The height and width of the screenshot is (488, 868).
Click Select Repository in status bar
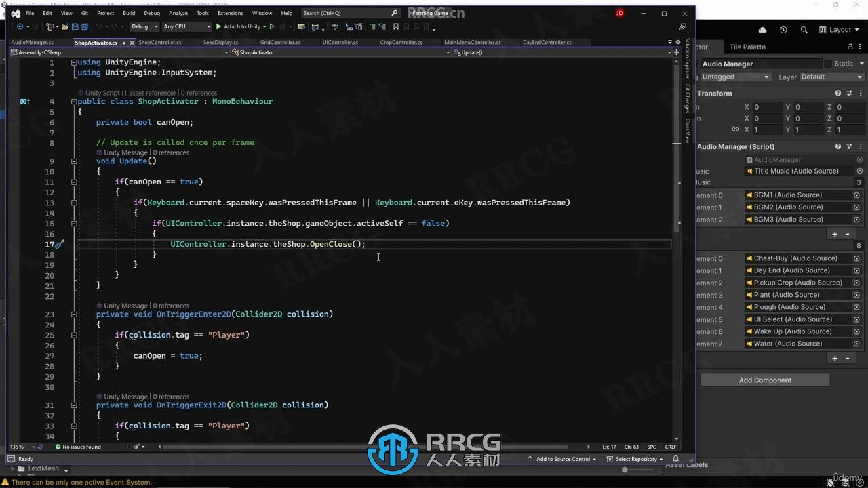(635, 459)
